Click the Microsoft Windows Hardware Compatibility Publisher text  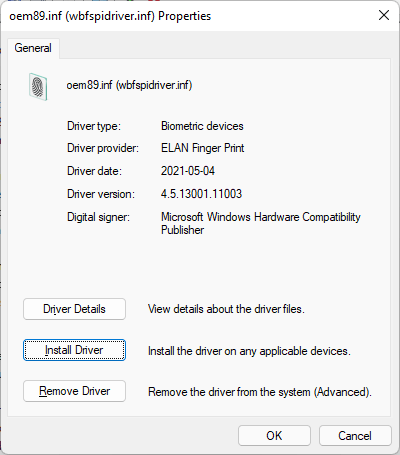click(261, 223)
